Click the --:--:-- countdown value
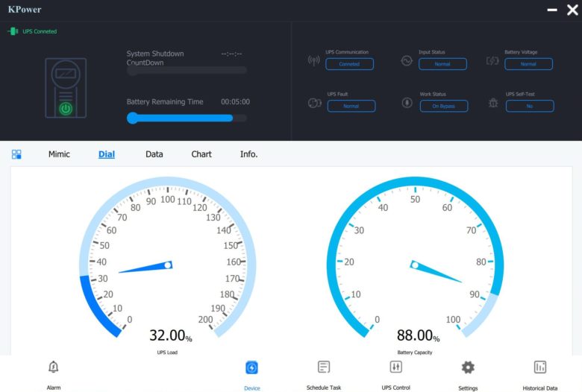 point(231,54)
